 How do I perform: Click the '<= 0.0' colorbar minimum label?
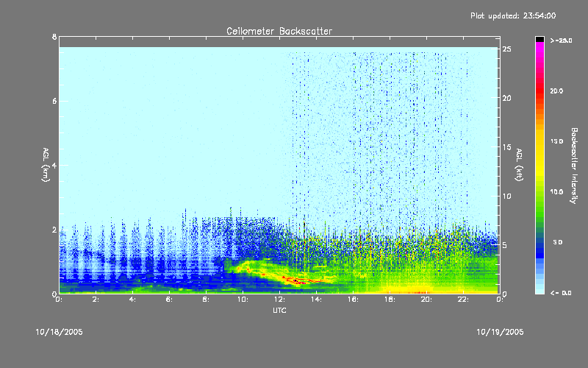point(562,293)
